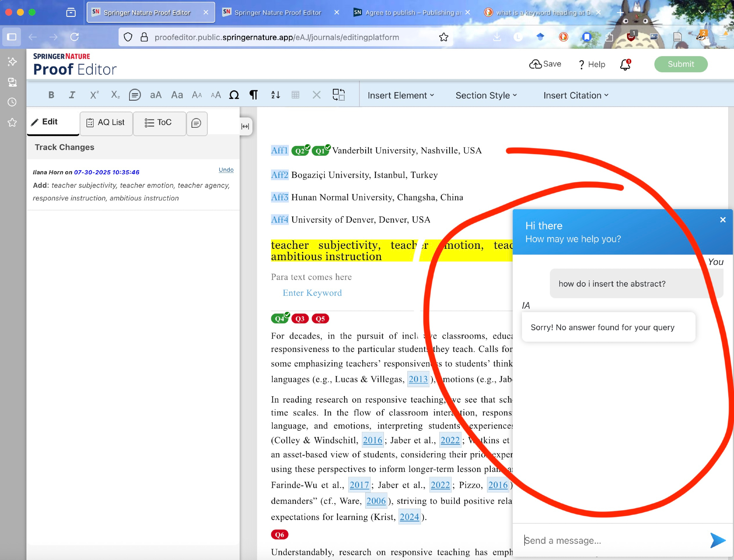Open the answered Q4 query marker

(280, 319)
